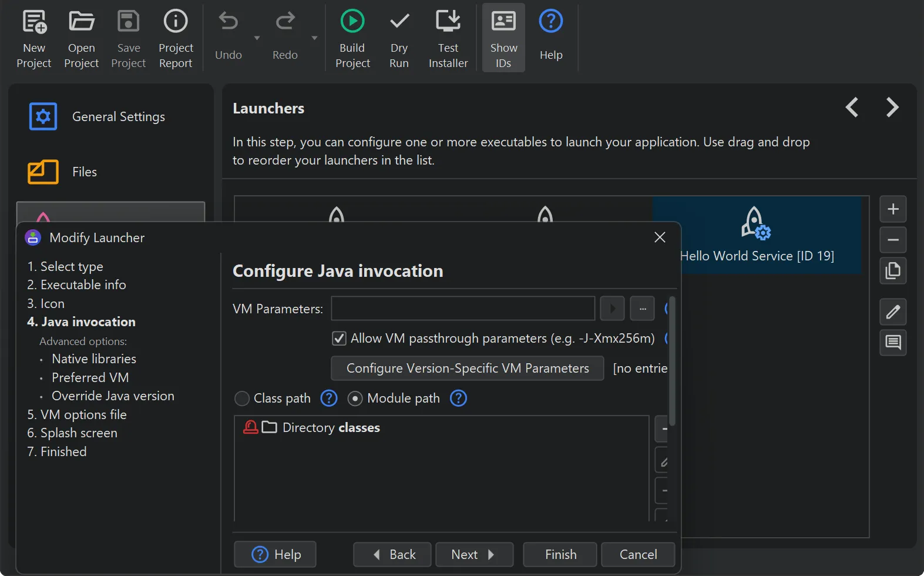Toggle Show IDs in toolbar
924x576 pixels.
[x=503, y=38]
